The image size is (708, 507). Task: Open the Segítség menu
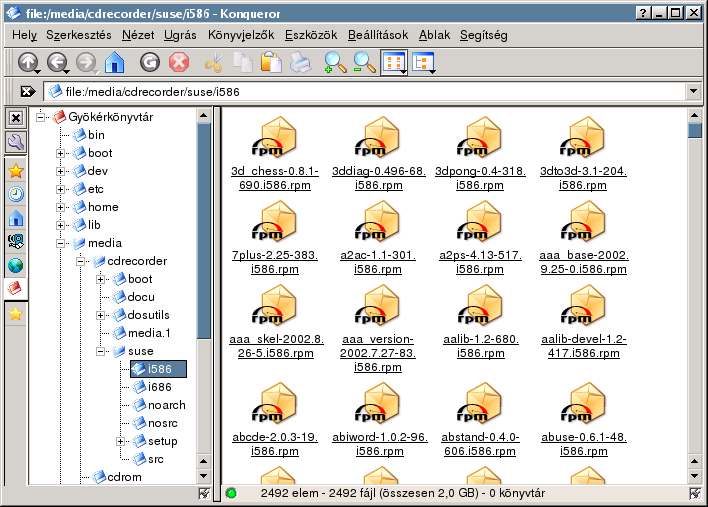[x=484, y=35]
